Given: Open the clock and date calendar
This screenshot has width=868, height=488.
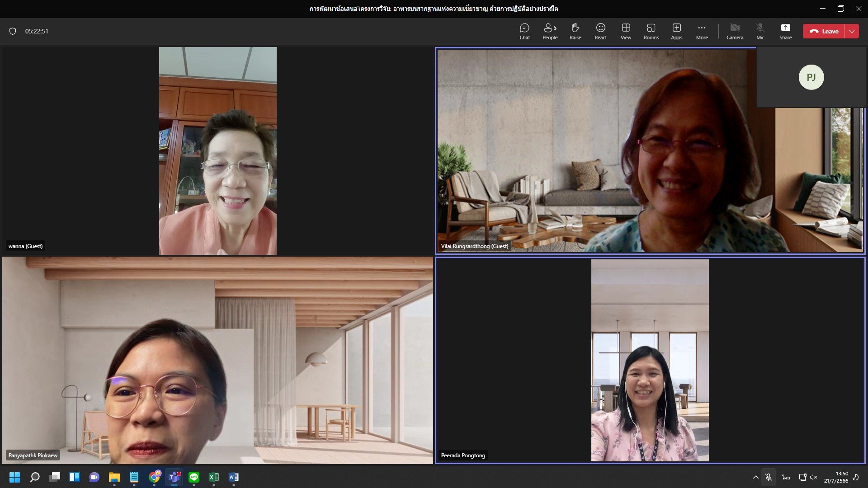Looking at the screenshot, I should (x=836, y=477).
